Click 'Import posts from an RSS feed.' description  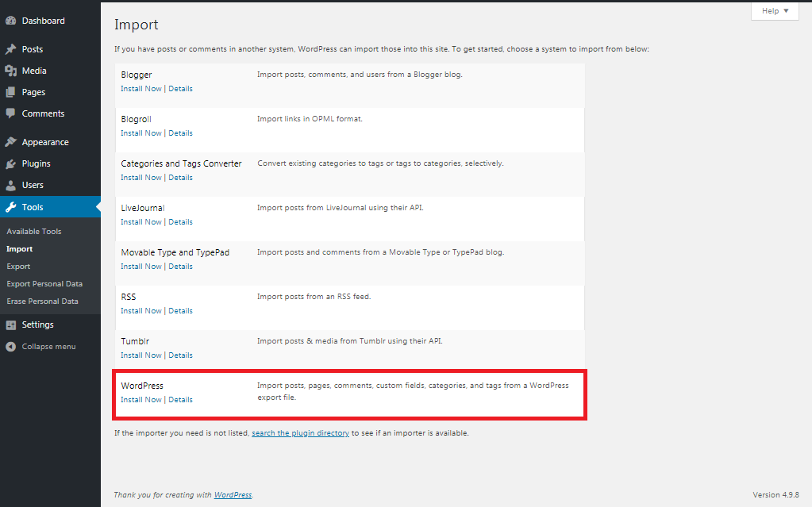pos(314,297)
